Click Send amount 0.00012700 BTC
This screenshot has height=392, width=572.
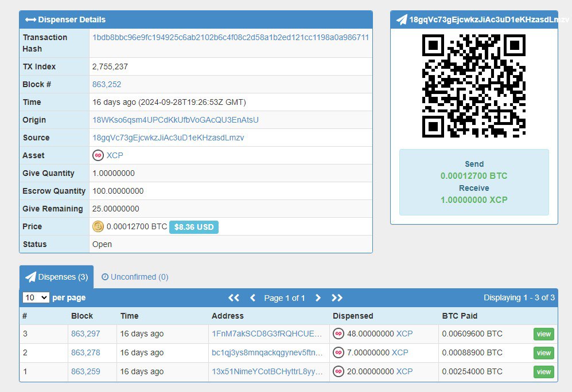(474, 176)
